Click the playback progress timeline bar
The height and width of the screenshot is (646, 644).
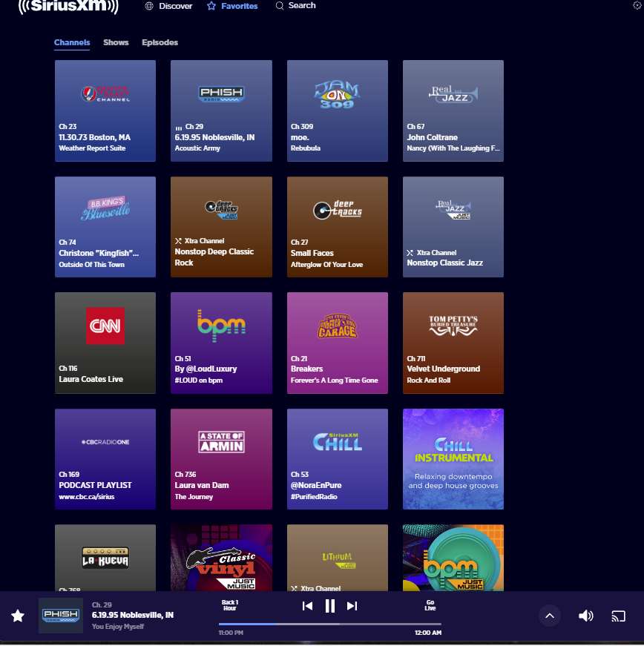(x=329, y=624)
